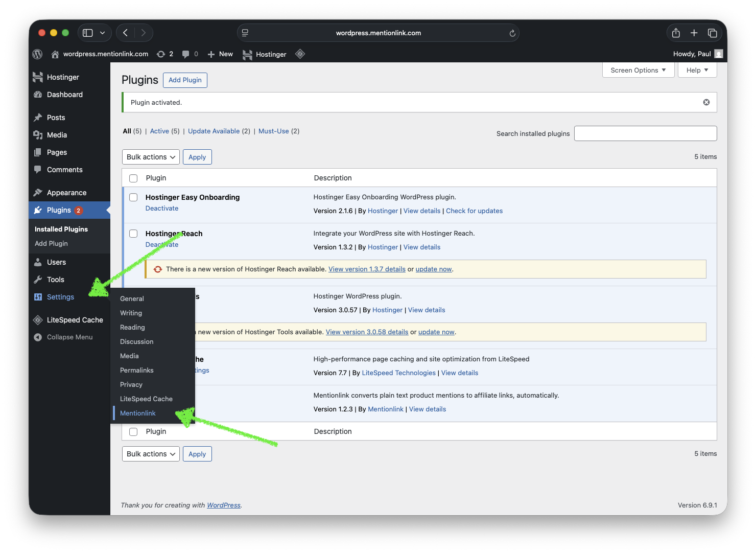
Task: Click the page settings icon in address bar
Action: pos(245,33)
